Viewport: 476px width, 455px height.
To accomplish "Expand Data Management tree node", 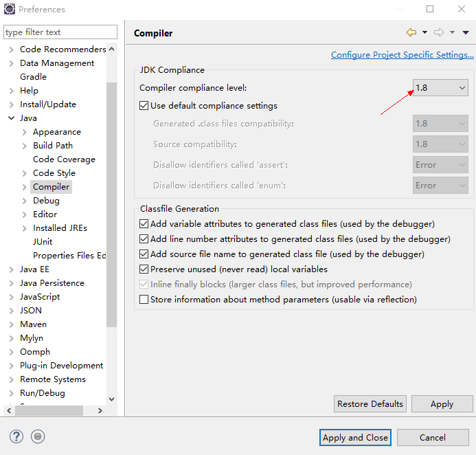I will (11, 63).
